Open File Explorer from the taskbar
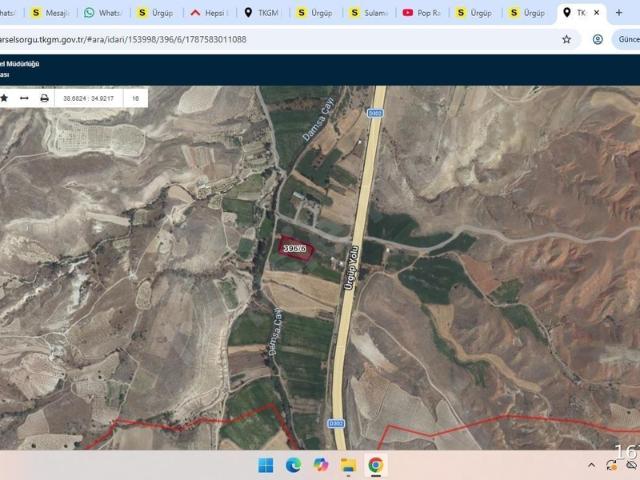Screen dimensions: 640x480 tap(348, 465)
